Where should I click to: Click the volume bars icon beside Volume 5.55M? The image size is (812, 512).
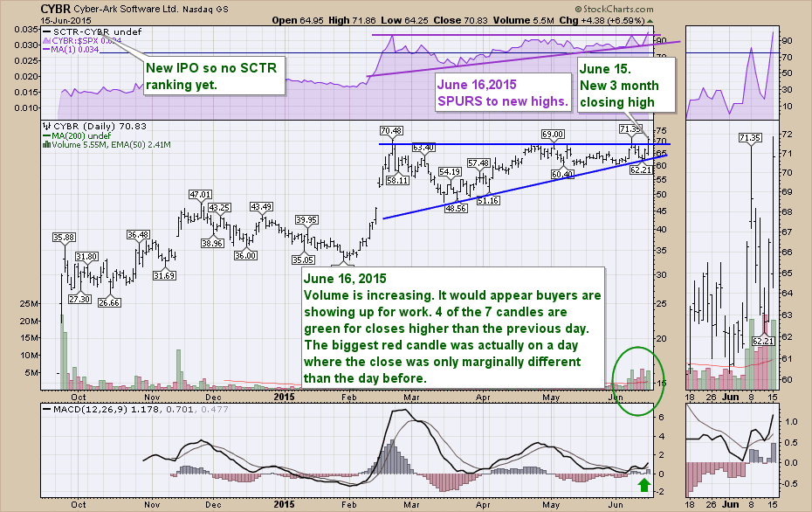tap(46, 144)
